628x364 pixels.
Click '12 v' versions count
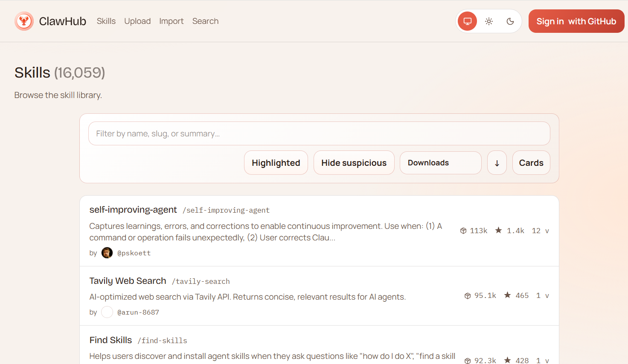541,231
